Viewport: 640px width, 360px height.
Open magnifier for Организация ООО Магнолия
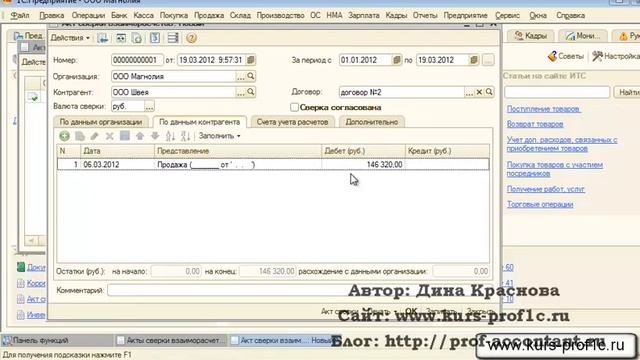(x=251, y=76)
